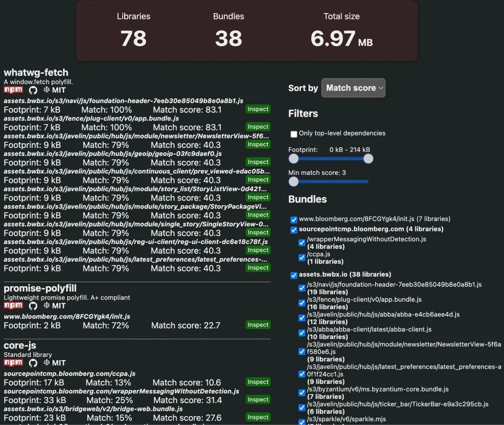Open GitHub repo of core-js
Viewport: 504px width, 425px height.
click(x=33, y=363)
